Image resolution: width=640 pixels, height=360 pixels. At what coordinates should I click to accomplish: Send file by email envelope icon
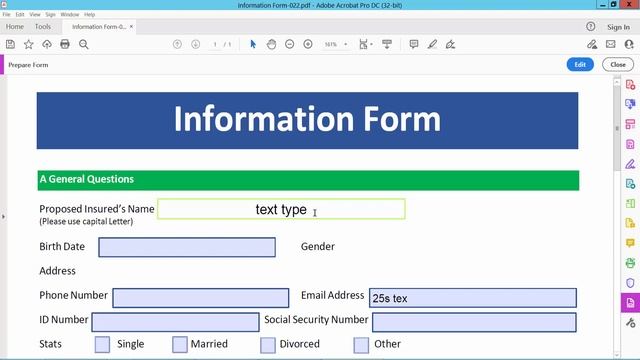coord(611,44)
